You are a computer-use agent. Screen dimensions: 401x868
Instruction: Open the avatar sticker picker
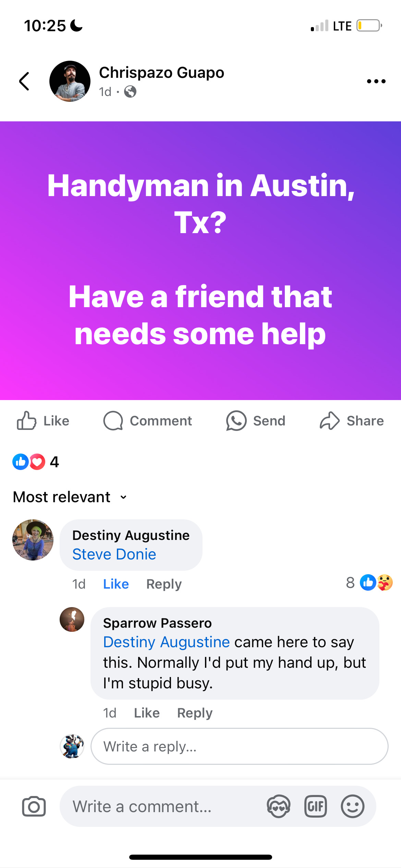coord(278,806)
